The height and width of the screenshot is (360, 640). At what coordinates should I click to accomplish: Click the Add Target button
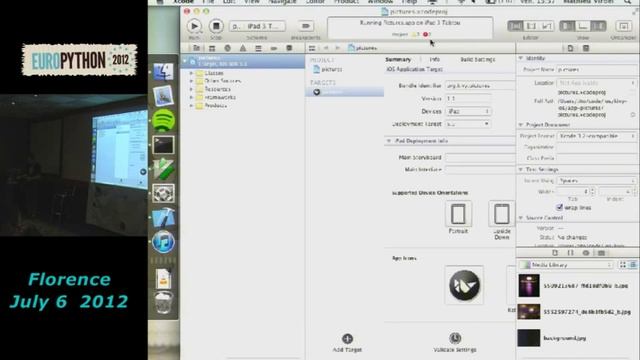(x=347, y=342)
